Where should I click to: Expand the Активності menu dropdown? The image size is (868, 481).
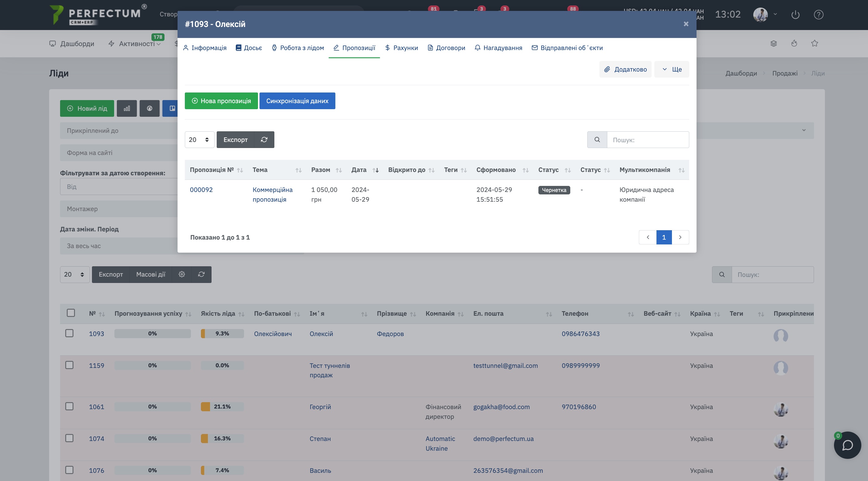[x=134, y=43]
